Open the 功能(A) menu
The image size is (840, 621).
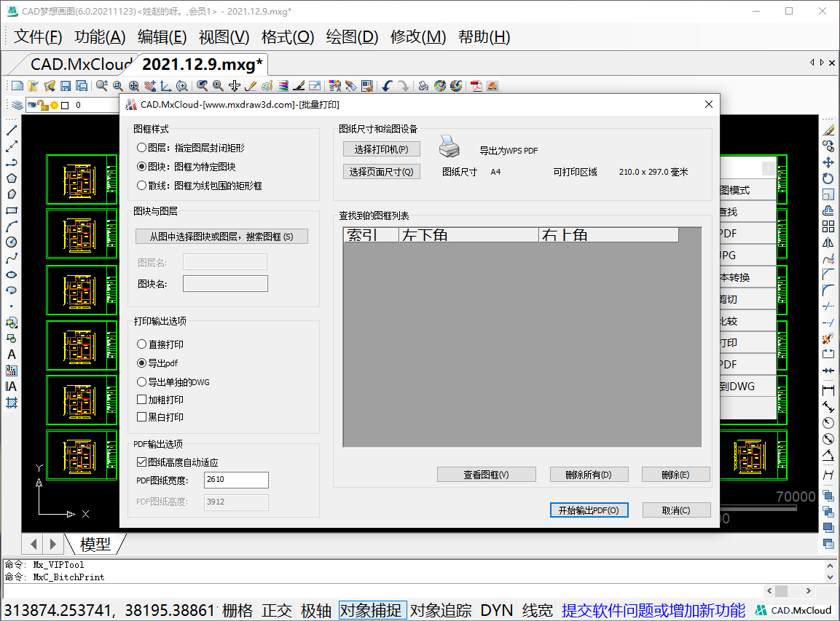click(x=101, y=37)
